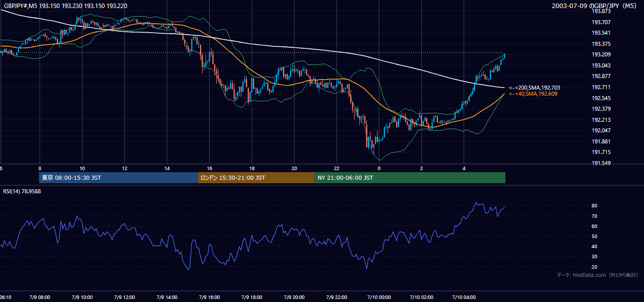Click price scale value 193.043
Screen dimensions: 644x302
point(602,66)
